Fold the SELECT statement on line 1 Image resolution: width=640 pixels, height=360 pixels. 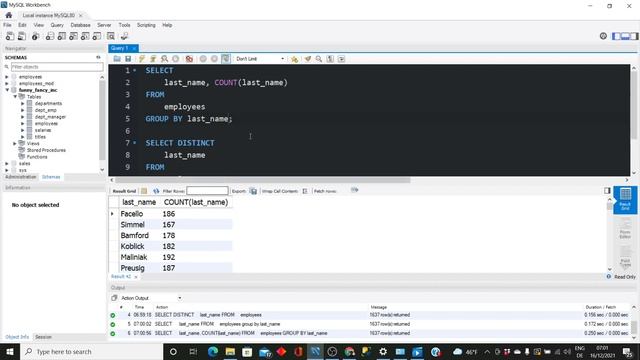(135, 70)
